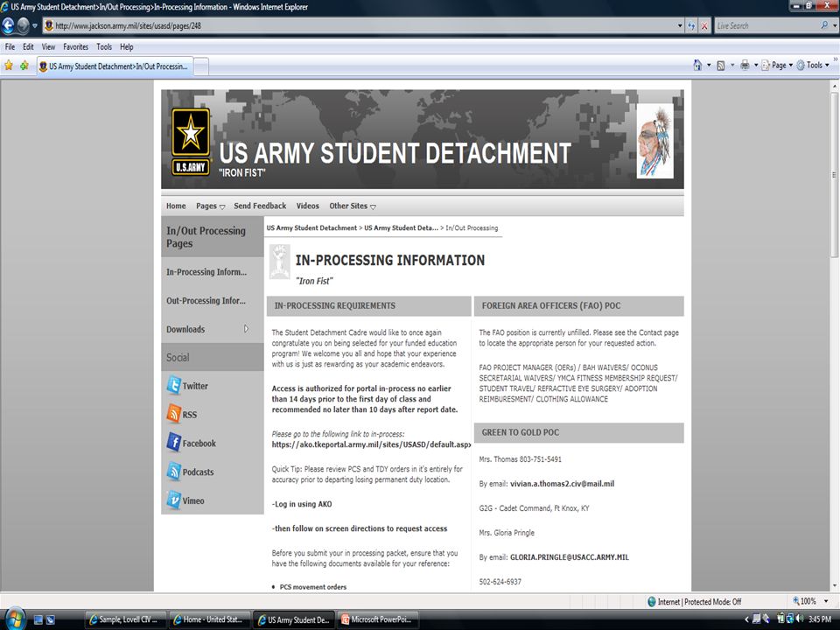The height and width of the screenshot is (630, 840).
Task: Open the Videos navigation link
Action: 307,206
